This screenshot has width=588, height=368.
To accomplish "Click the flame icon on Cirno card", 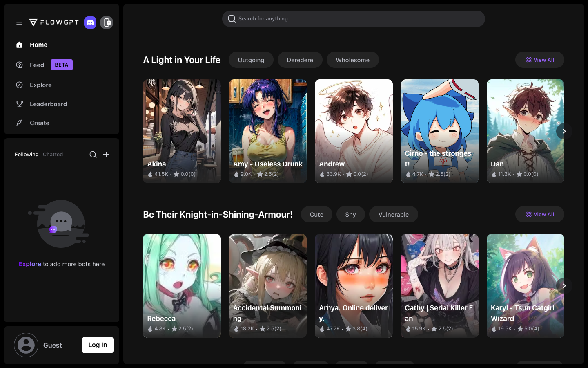I will click(408, 174).
